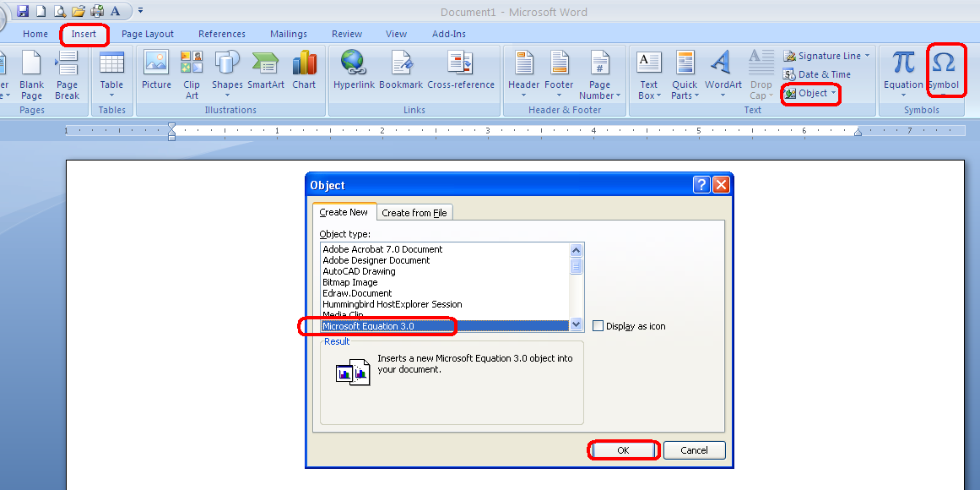Open the Mailings ribbon tab
980x501 pixels.
coord(289,34)
